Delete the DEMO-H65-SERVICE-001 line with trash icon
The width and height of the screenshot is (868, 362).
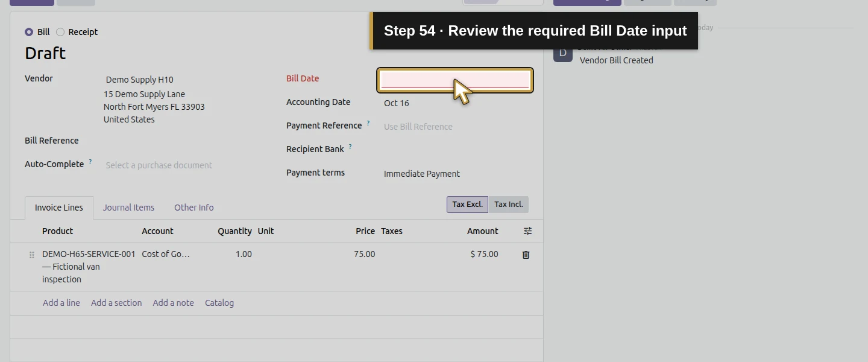click(526, 255)
